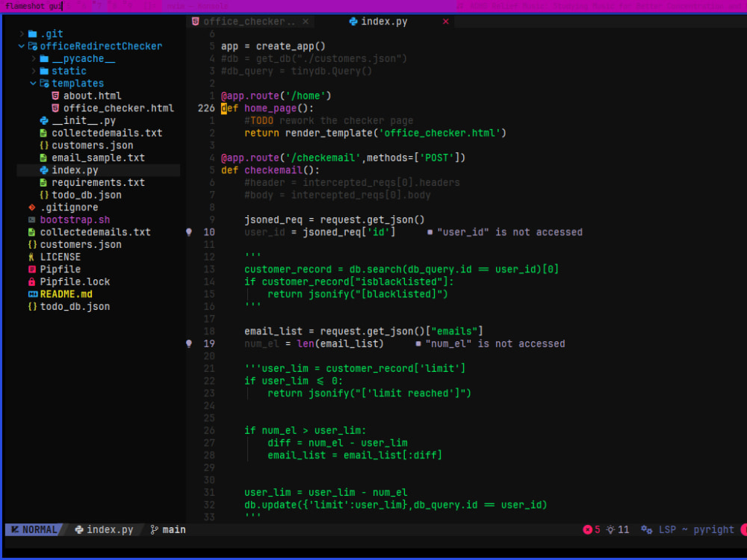Click the HTML icon beside about.html

pyautogui.click(x=55, y=96)
